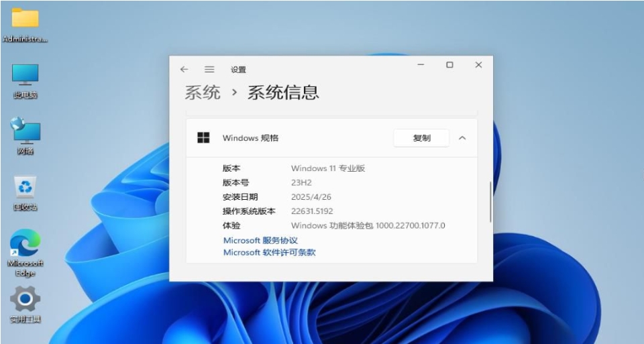Image resolution: width=644 pixels, height=344 pixels.
Task: Navigate to 系统 in the breadcrumb
Action: tap(203, 93)
